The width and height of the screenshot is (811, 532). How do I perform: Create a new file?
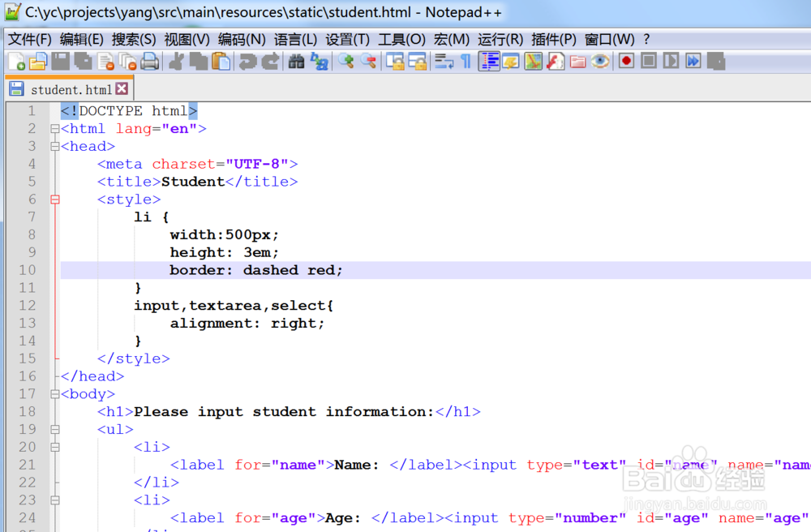click(15, 62)
